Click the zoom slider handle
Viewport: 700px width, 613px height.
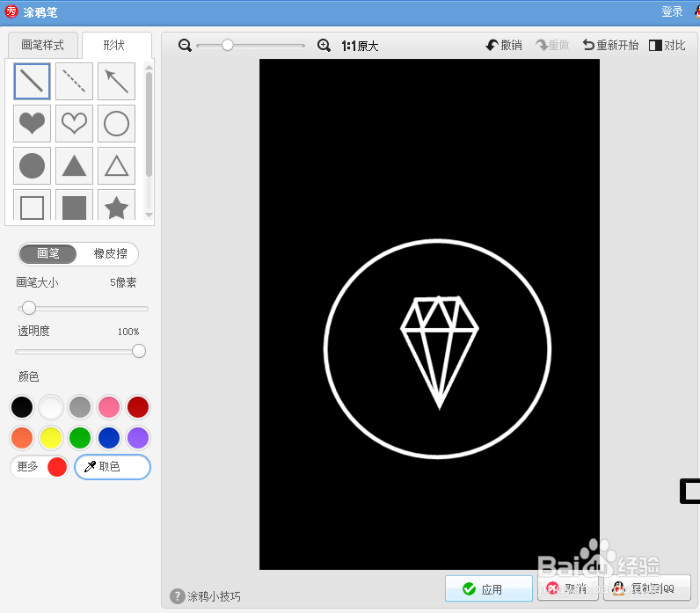coord(227,45)
